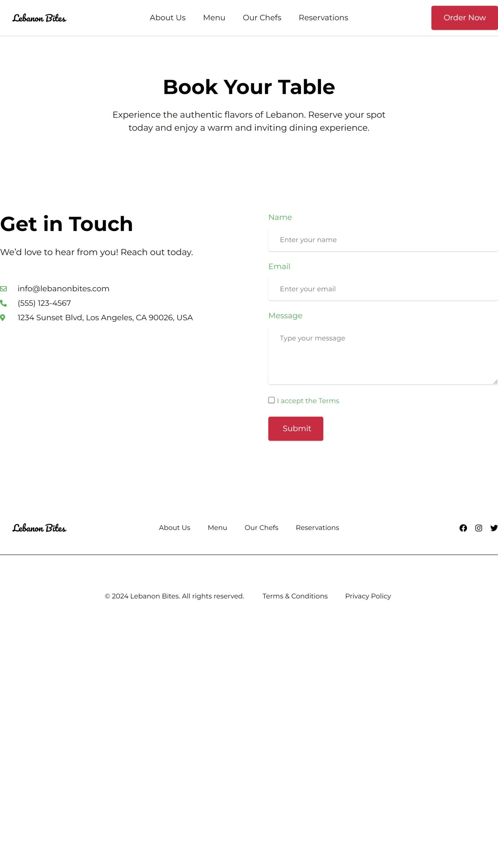Open the Privacy Policy link
The height and width of the screenshot is (868, 498).
pyautogui.click(x=368, y=596)
